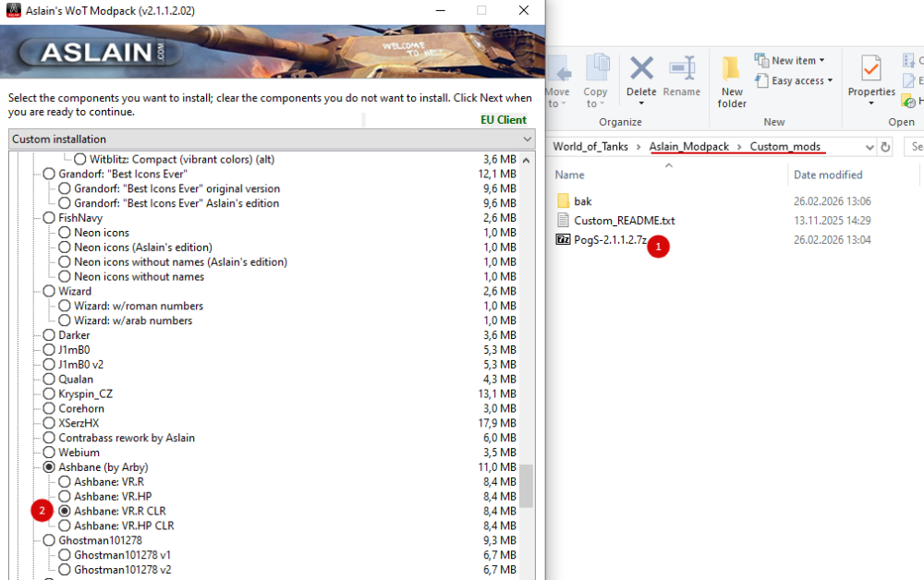Click Custom_mods in the breadcrumb path
Viewport: 924px width, 580px height.
[784, 147]
